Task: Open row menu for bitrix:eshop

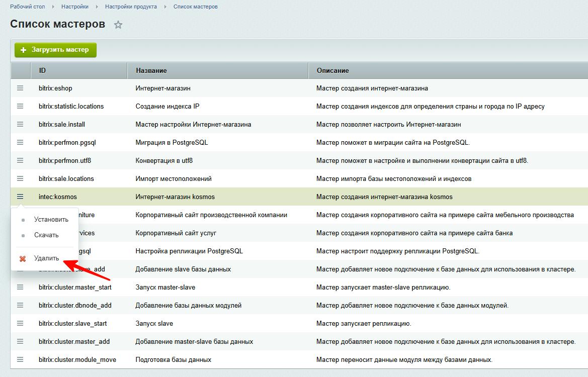Action: 20,88
